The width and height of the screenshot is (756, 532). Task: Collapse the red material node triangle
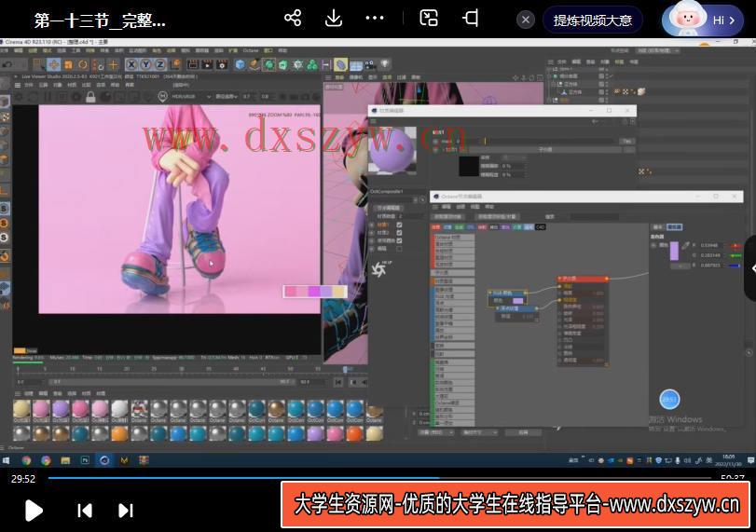[559, 279]
